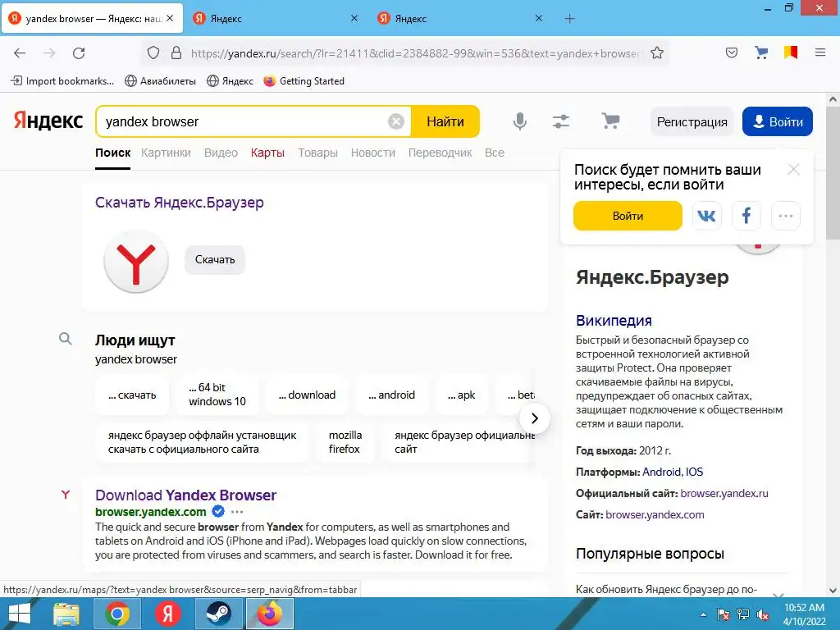The height and width of the screenshot is (630, 840).
Task: Click the padlock site security icon
Action: pyautogui.click(x=176, y=53)
